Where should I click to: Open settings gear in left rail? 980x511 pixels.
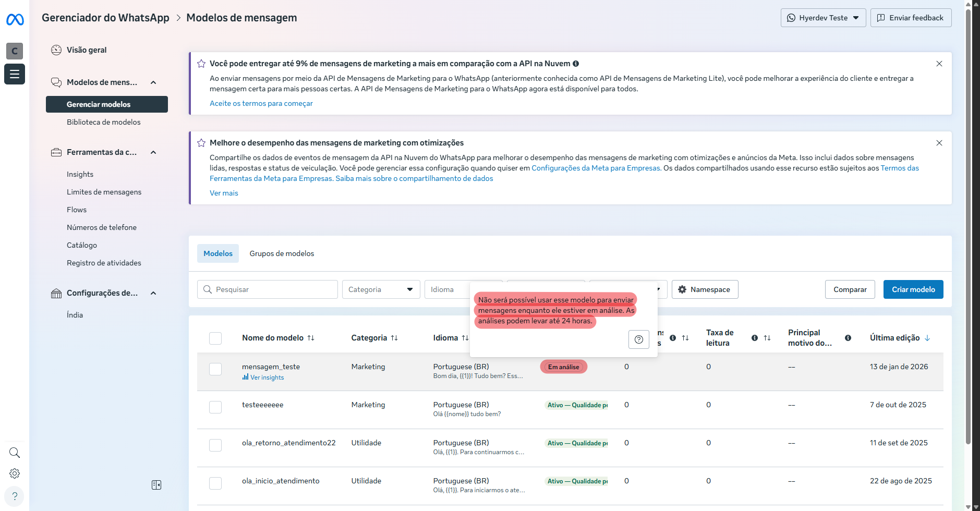[x=15, y=473]
